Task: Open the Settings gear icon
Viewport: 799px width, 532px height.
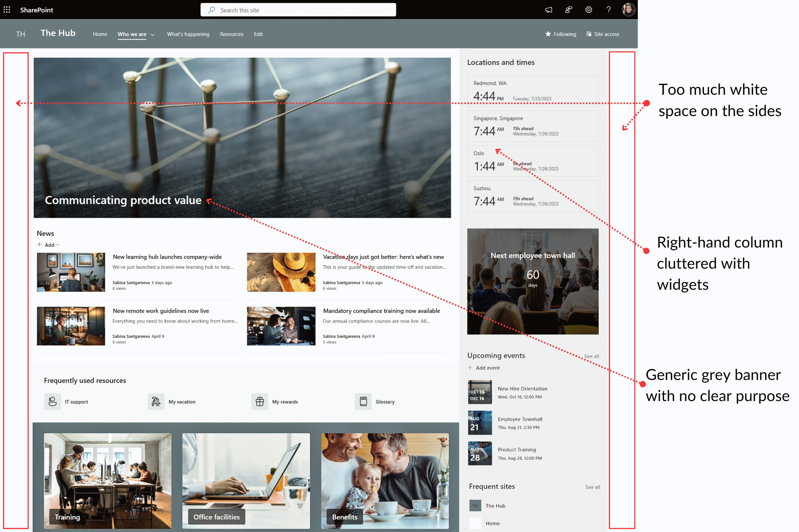Action: pyautogui.click(x=588, y=10)
